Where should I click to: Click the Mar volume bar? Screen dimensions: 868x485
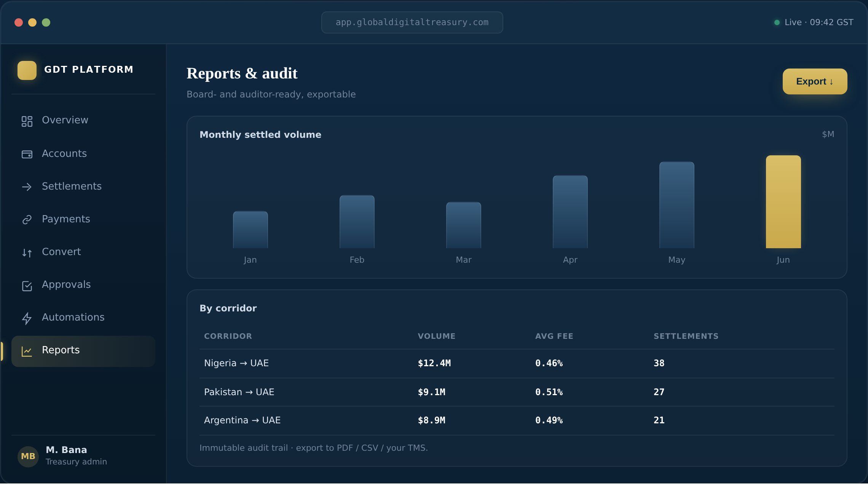click(464, 225)
